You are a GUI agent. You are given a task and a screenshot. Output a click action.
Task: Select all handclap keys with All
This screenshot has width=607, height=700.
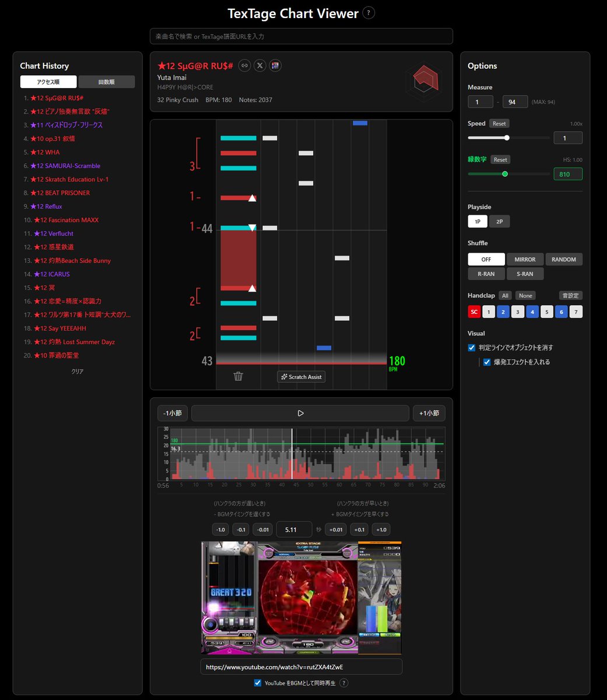(506, 296)
